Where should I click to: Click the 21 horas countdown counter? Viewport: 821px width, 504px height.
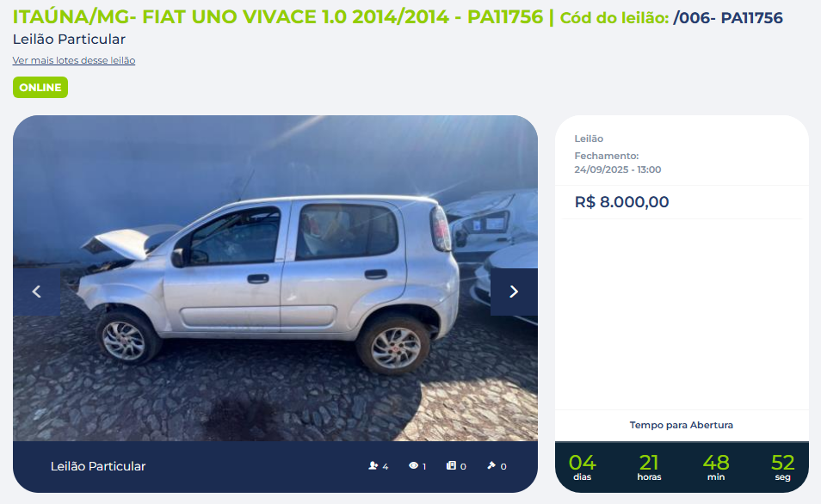tap(649, 467)
